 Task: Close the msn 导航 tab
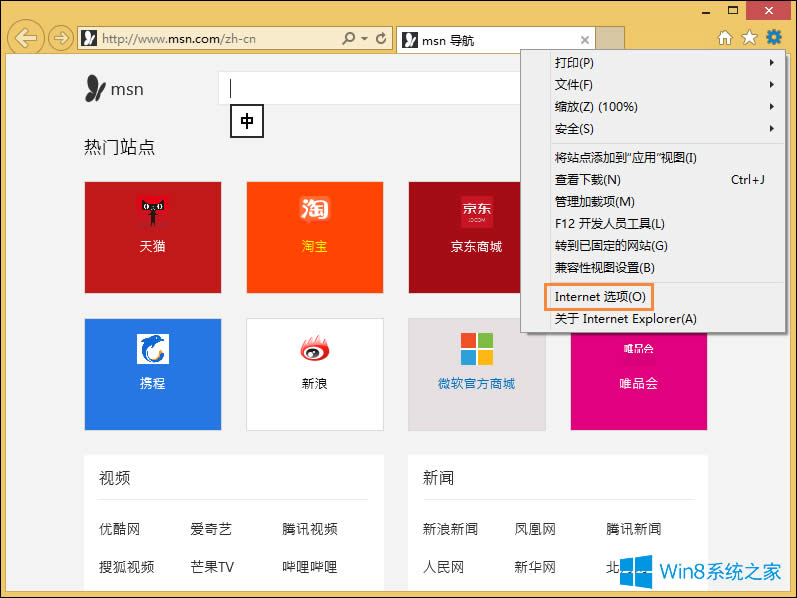click(x=585, y=40)
